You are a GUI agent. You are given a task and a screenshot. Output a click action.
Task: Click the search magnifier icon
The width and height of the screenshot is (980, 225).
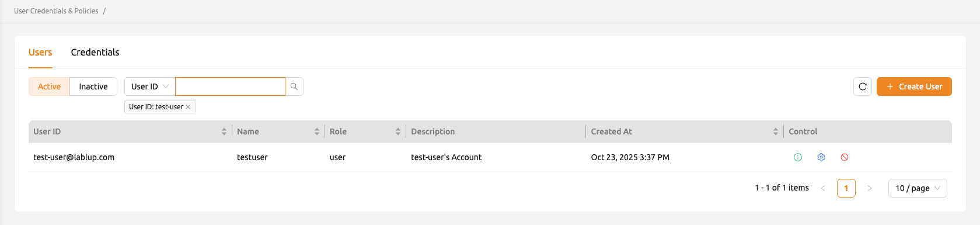tap(294, 86)
